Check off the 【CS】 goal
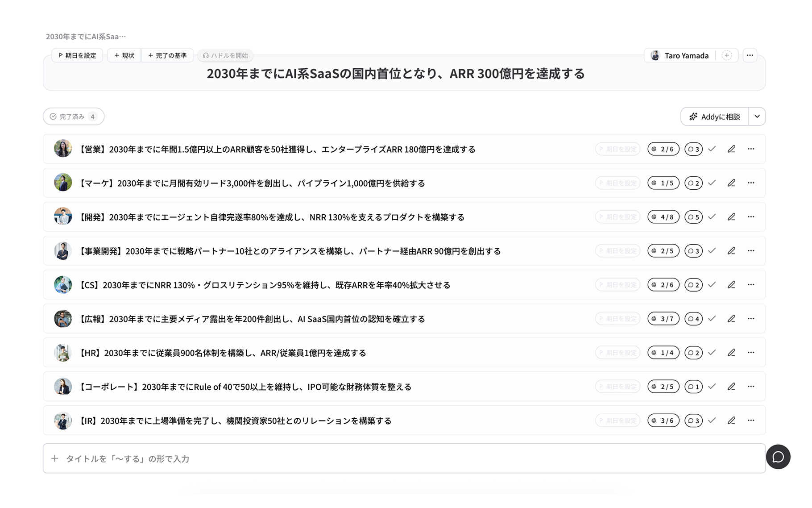The image size is (812, 508). pos(712,285)
